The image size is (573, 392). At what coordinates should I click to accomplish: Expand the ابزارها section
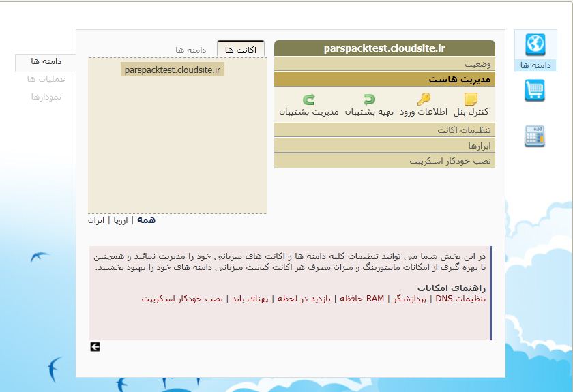[x=385, y=146]
